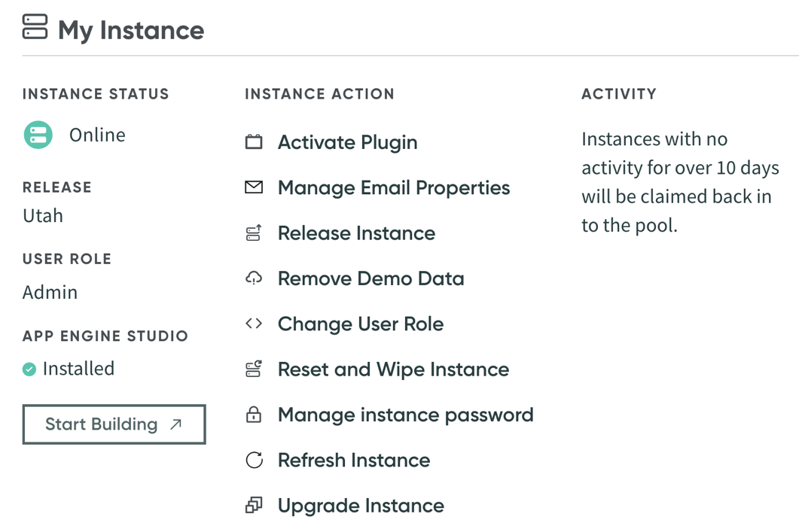The width and height of the screenshot is (799, 532).
Task: Choose Release Instance from instance actions
Action: (x=356, y=233)
